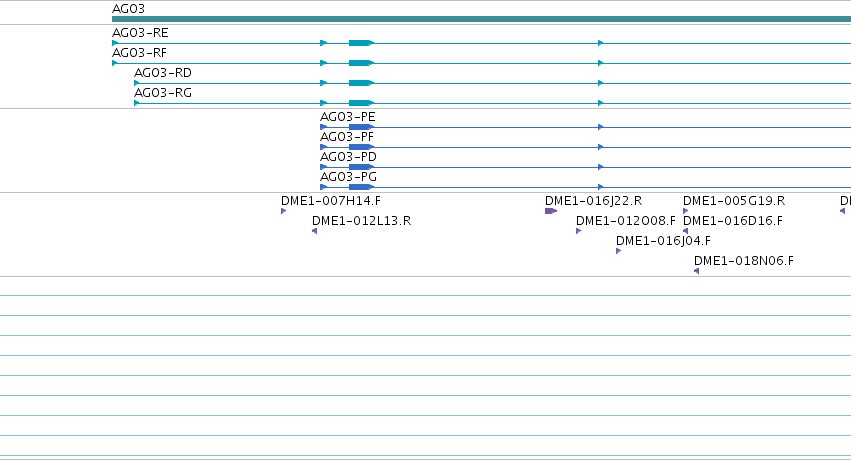Select the AGO3-RG transcript label

163,93
